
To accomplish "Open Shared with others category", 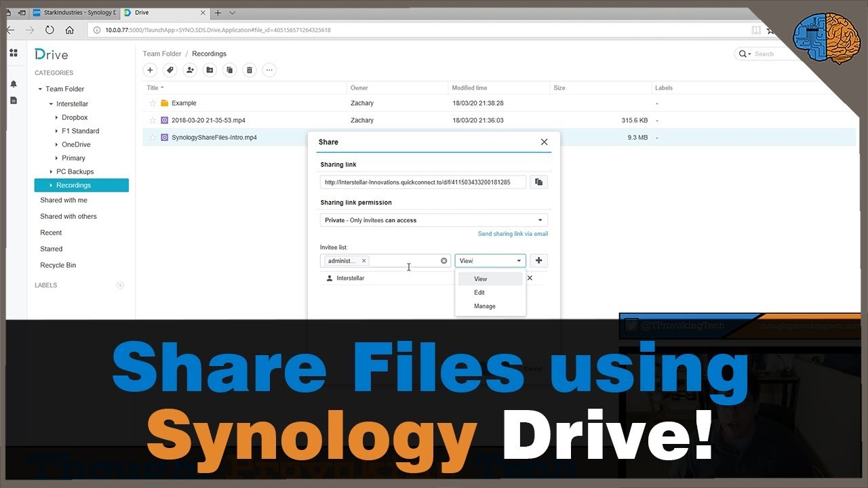I will pos(68,216).
